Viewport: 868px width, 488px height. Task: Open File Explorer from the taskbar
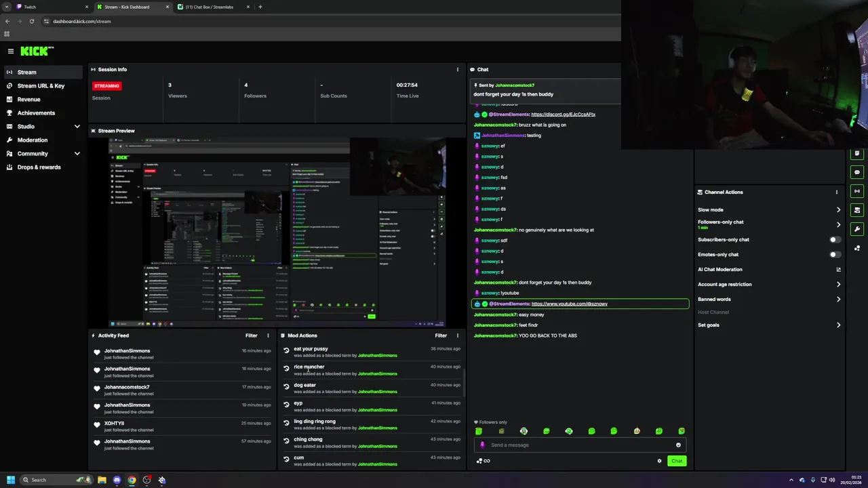point(102,480)
